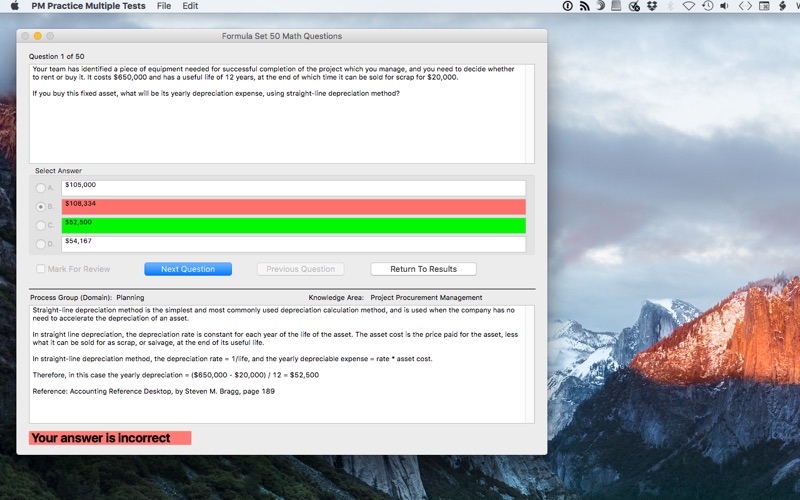Screen dimensions: 800x500
Task: Open the Dropbox menu bar icon
Action: tap(652, 6)
